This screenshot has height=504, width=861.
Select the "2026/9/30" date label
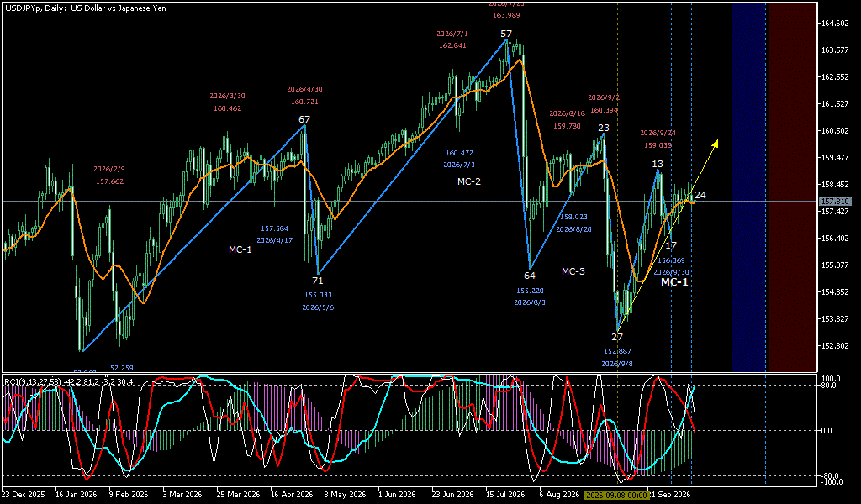(x=671, y=272)
